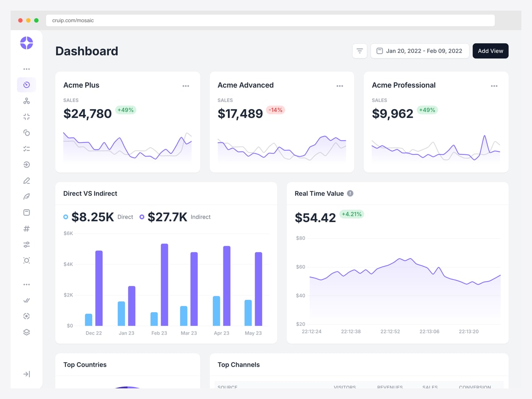Open the three-circles community icon in sidebar

tap(27, 101)
